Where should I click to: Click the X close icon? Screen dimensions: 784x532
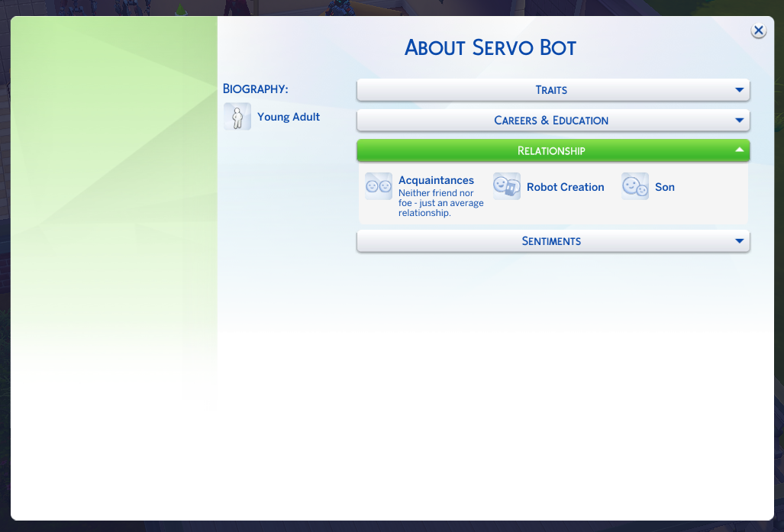tap(758, 31)
